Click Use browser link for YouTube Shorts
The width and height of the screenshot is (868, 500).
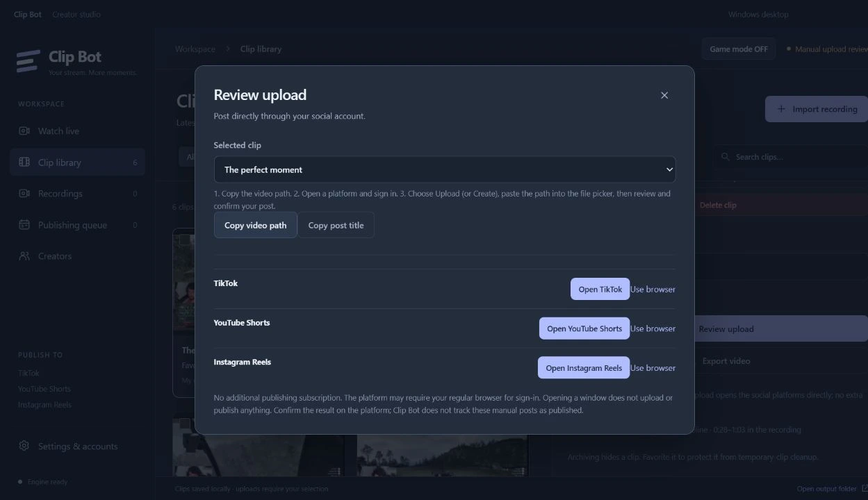[x=653, y=328]
